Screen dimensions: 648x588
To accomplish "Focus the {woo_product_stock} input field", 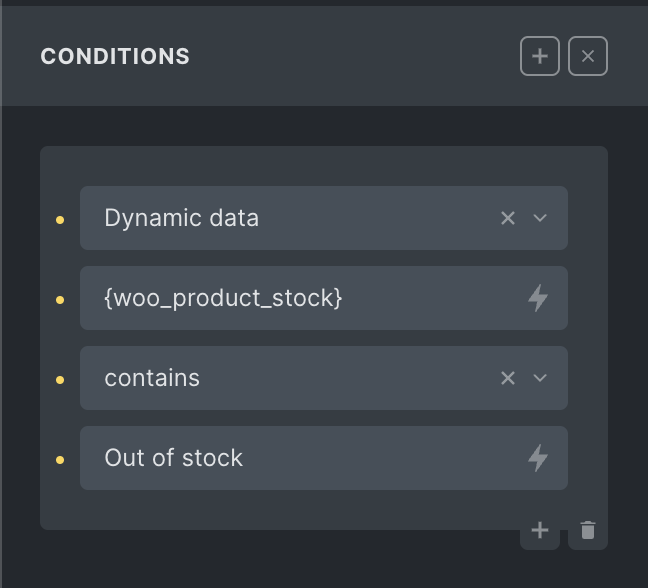I will (324, 298).
